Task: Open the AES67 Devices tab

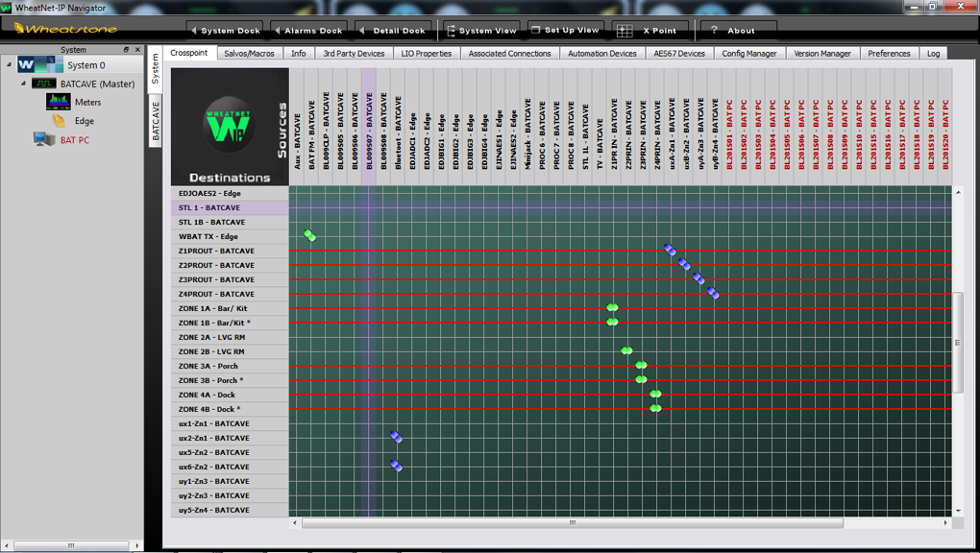Action: tap(678, 53)
